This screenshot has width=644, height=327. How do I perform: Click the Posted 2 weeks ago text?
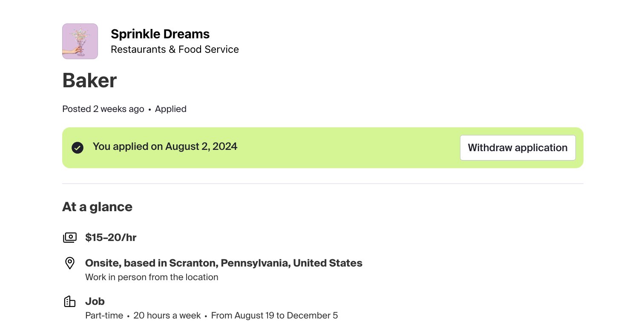point(103,109)
